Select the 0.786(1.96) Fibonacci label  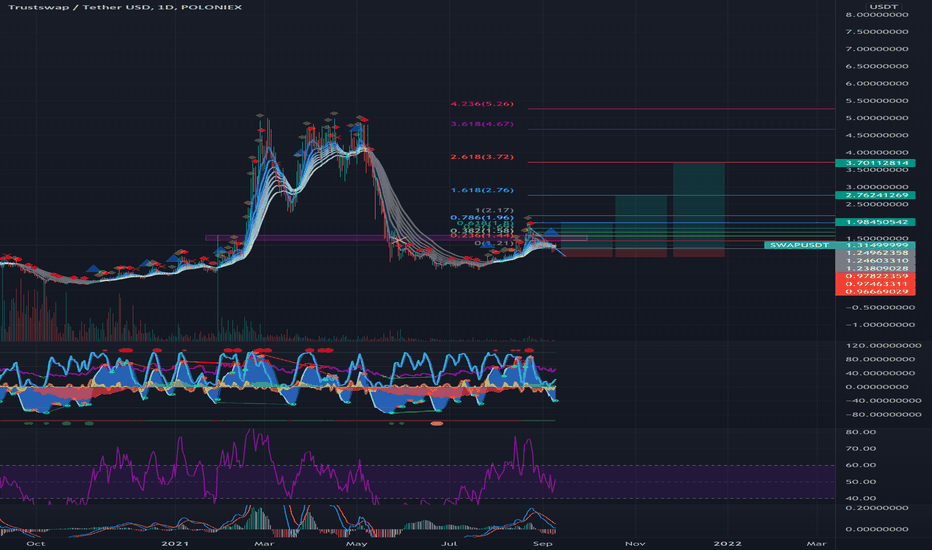[x=482, y=218]
